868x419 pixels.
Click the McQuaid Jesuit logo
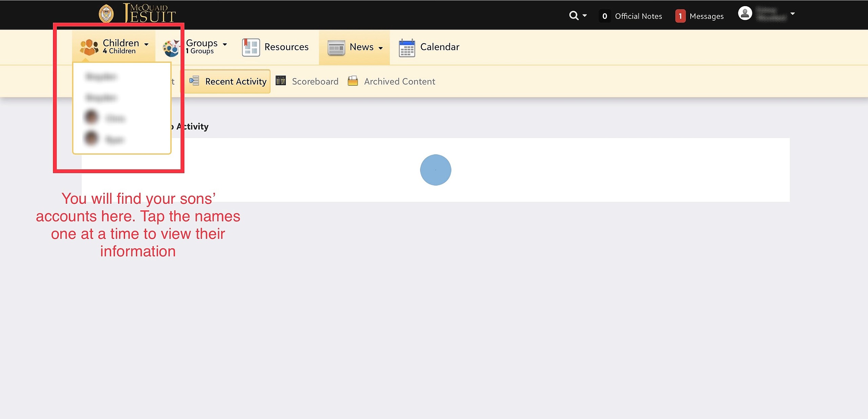tap(137, 14)
